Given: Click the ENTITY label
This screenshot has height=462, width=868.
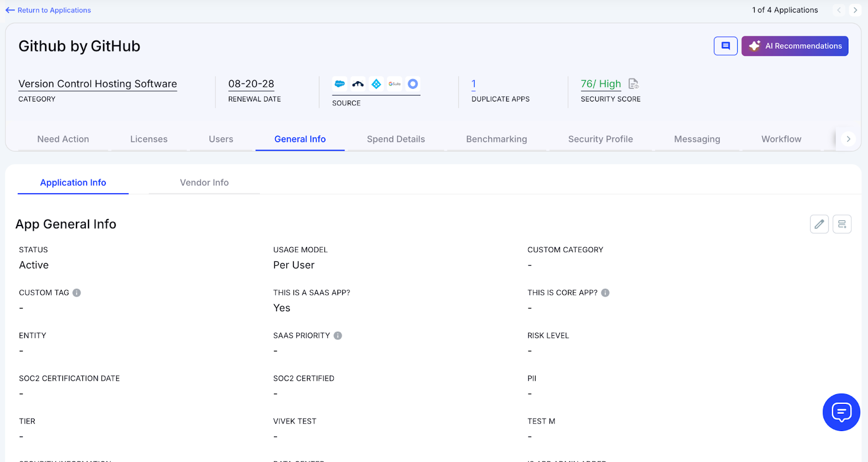Looking at the screenshot, I should [x=33, y=336].
